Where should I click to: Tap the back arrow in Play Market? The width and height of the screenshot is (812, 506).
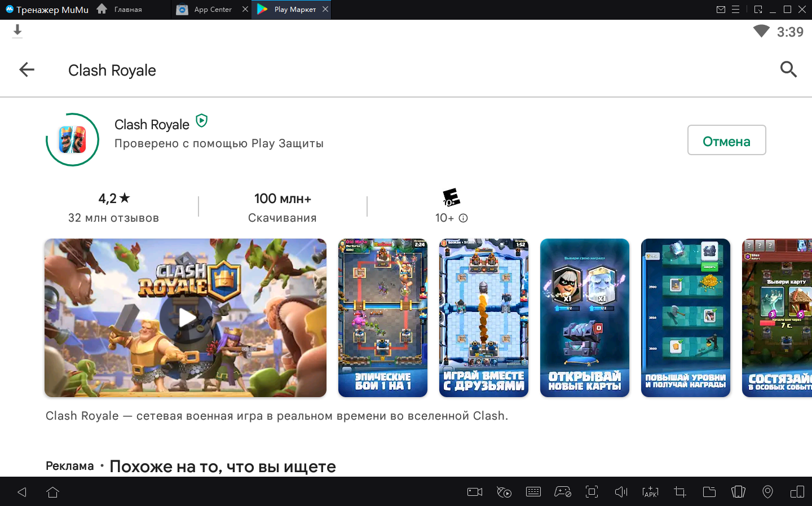pos(27,70)
